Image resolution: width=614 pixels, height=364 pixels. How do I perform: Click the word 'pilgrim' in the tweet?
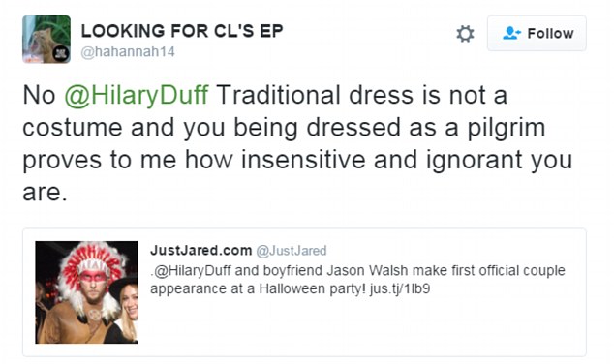(507, 129)
